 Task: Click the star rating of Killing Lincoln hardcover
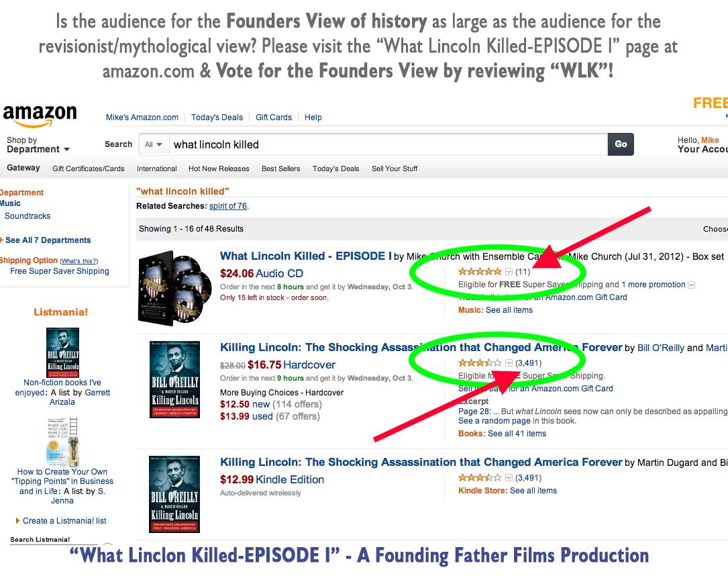pos(480,363)
